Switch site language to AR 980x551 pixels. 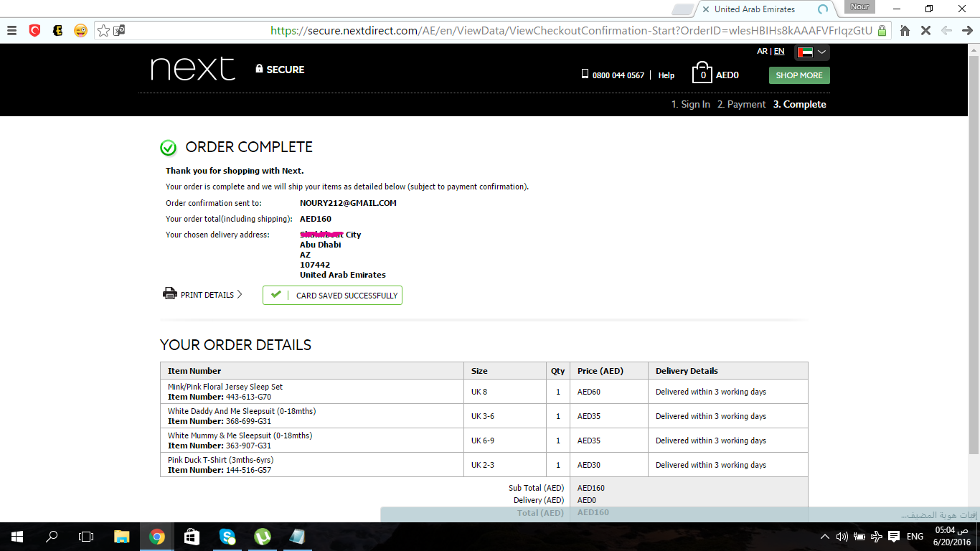[762, 51]
